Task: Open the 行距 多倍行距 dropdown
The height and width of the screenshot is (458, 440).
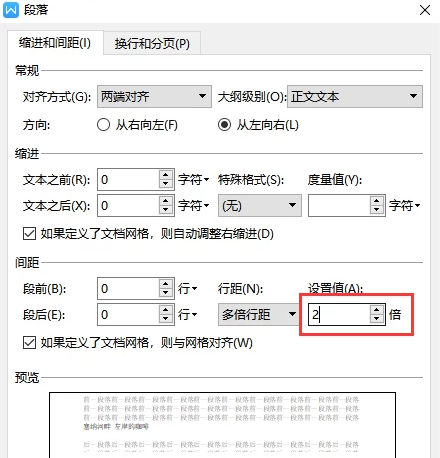Action: (x=259, y=314)
